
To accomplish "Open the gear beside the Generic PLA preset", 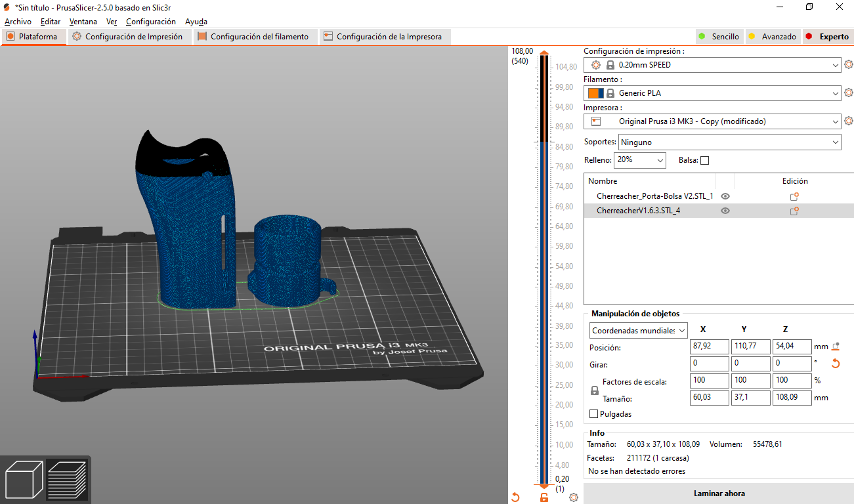I will click(x=848, y=93).
